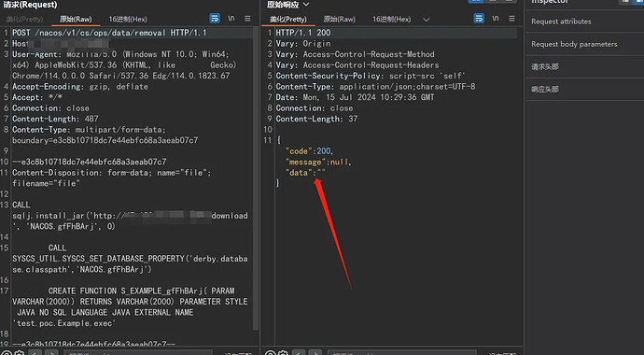Screen dimensions: 644x355
Task: Switch Request to 原始(Raw) tab
Action: [76, 20]
